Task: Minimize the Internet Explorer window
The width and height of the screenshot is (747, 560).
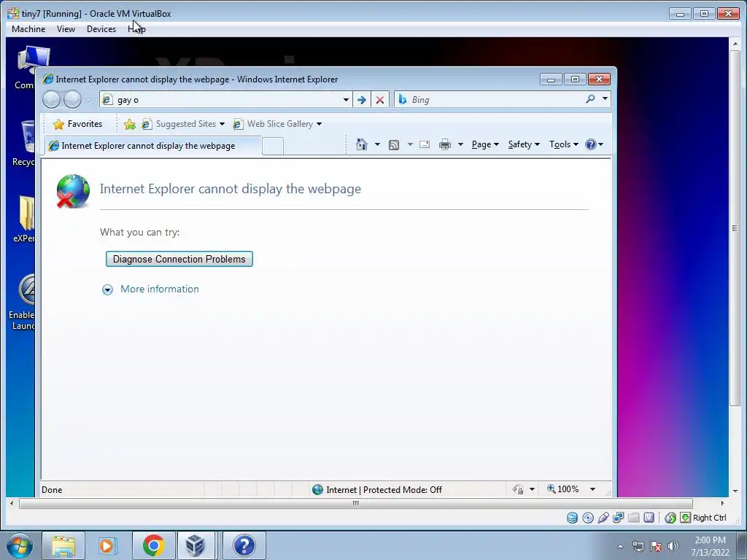Action: 551,79
